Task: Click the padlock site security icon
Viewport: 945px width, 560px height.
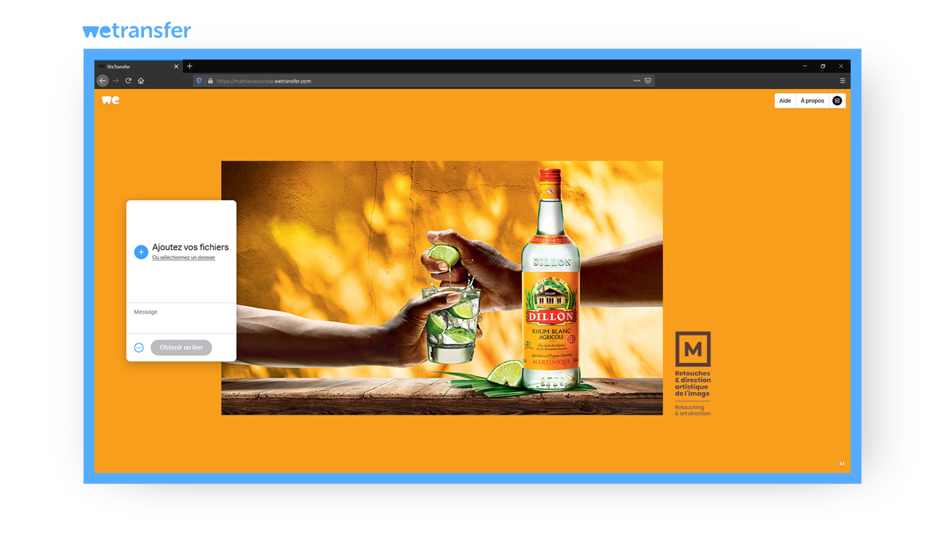Action: (x=210, y=81)
